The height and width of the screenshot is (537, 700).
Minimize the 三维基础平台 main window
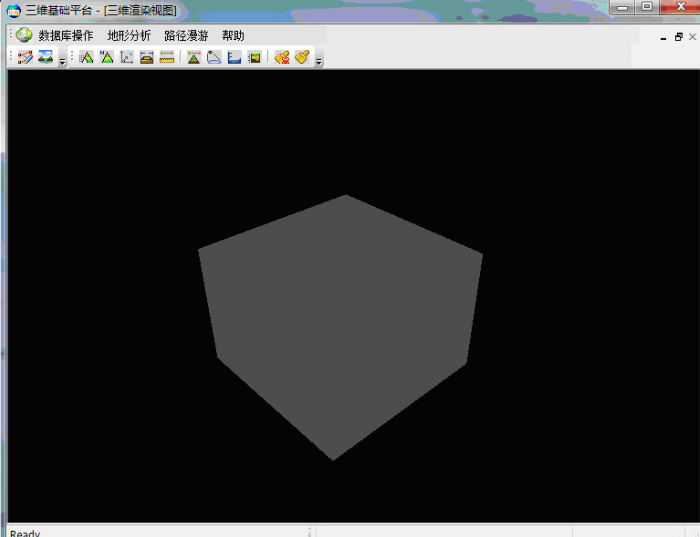[x=622, y=7]
